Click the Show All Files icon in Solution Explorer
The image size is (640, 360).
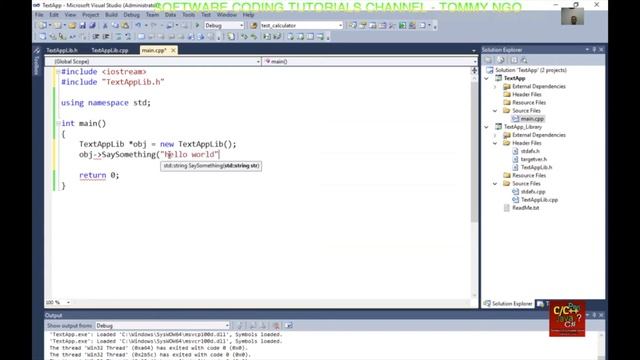click(x=500, y=60)
